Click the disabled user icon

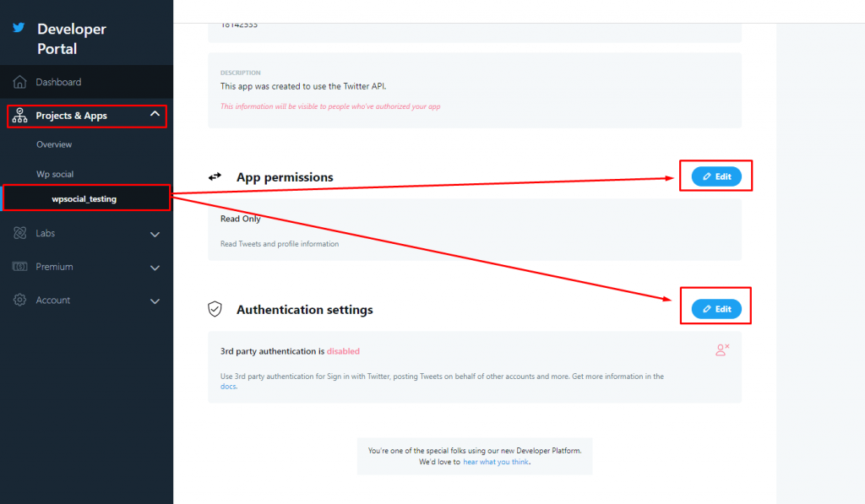click(722, 350)
